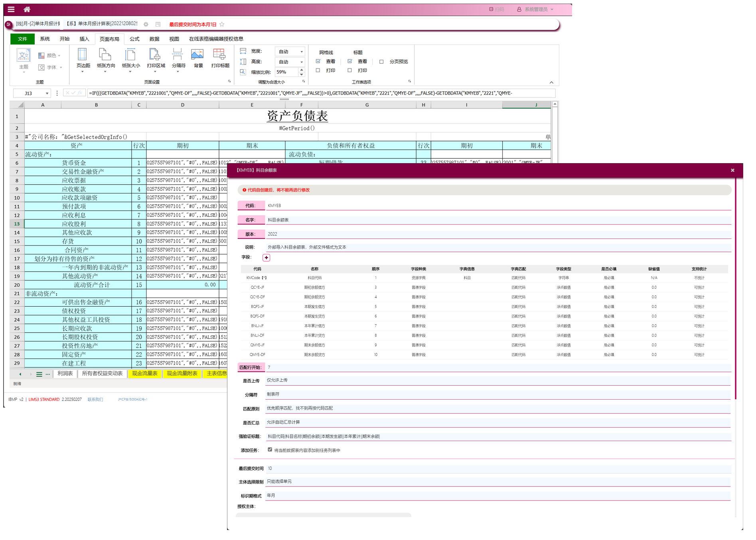Viewport: 756px width, 540px height.
Task: Enable the 分页预览 checkbox
Action: point(381,62)
